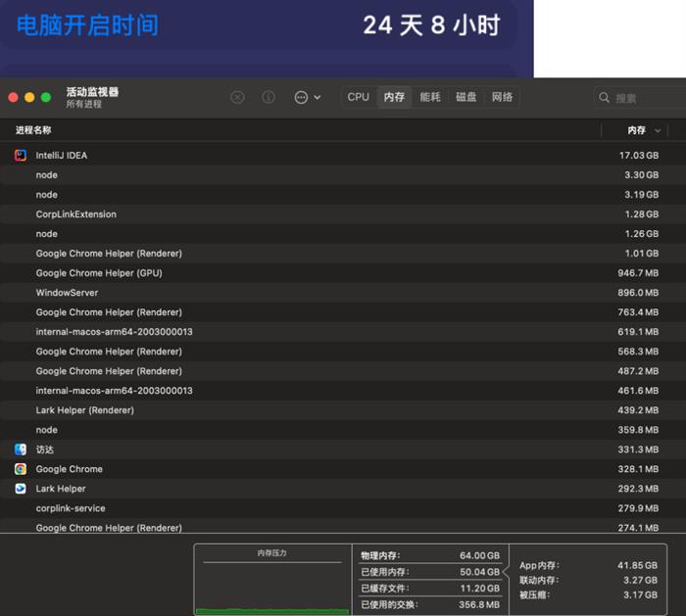
Task: Select Chrome Helper (Renderer) using 568.3 MB
Action: click(x=343, y=352)
